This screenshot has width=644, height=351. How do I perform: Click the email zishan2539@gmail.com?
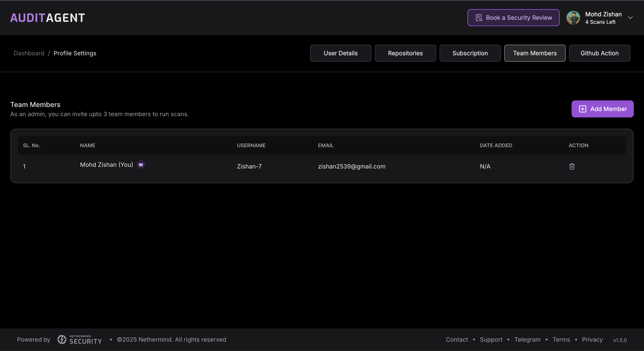tap(352, 167)
